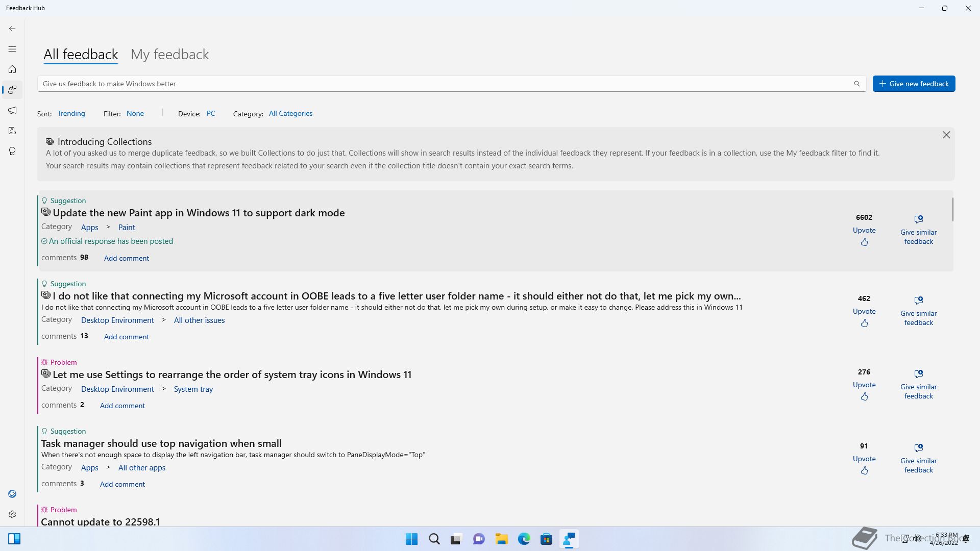This screenshot has width=980, height=551.
Task: Open Announcements megaphone icon in sidebar
Action: coord(12,110)
